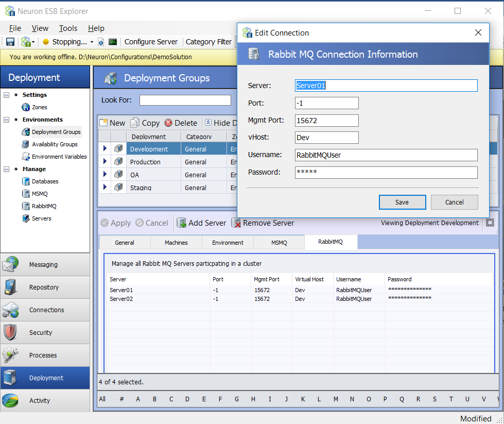Click the Messaging envelope icon
504x424 pixels.
[x=10, y=264]
